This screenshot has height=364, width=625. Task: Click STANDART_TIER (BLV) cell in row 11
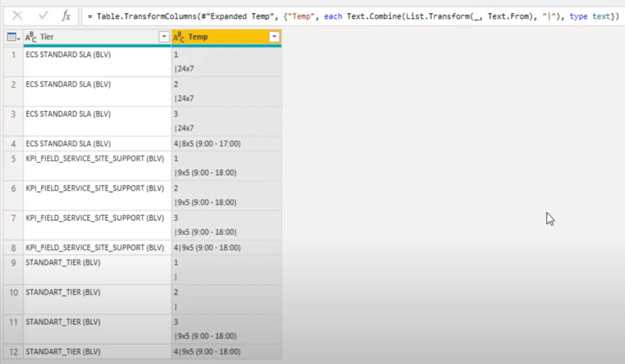(x=97, y=329)
